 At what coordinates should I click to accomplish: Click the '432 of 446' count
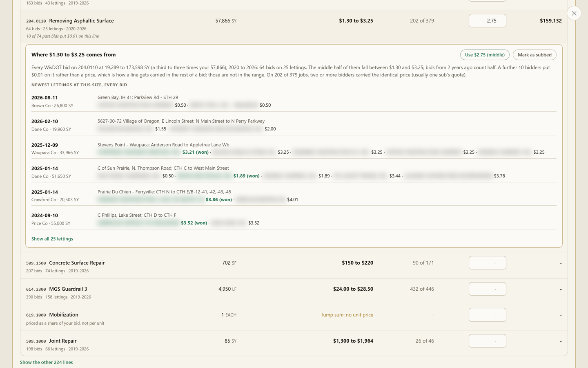(x=422, y=289)
